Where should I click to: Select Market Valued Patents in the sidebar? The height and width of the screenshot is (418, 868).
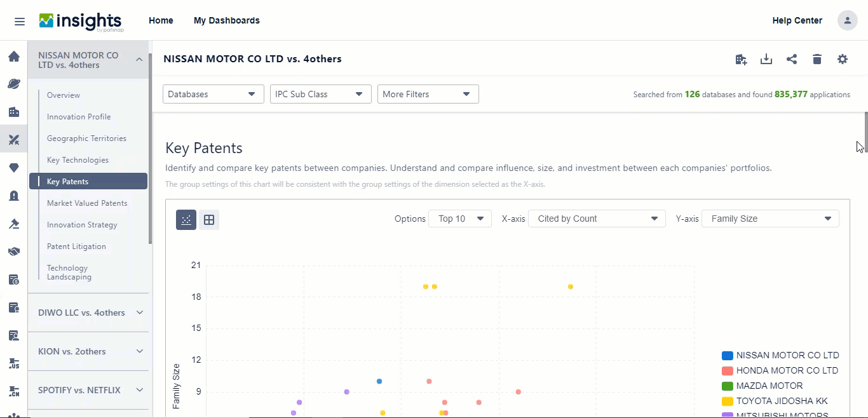coord(86,203)
